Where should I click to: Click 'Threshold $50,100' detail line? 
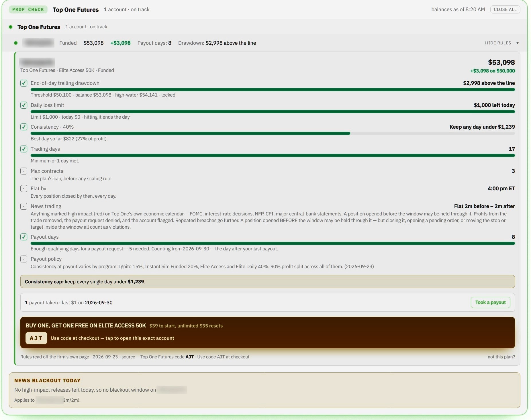pos(103,95)
